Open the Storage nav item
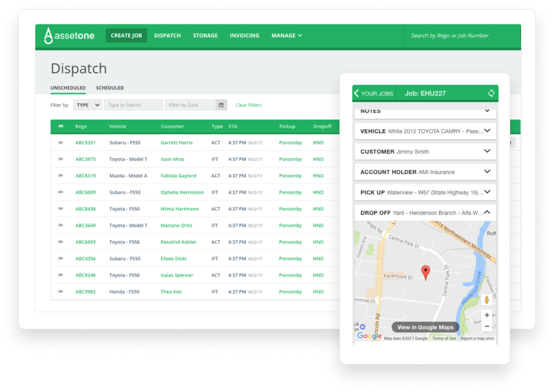 [205, 36]
